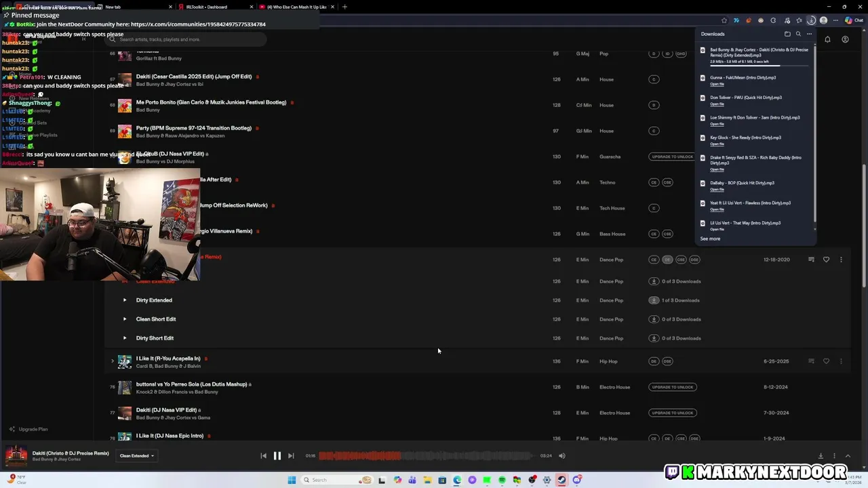Add the 12-18-2020 track to a playlist
The height and width of the screenshot is (488, 868).
click(811, 260)
